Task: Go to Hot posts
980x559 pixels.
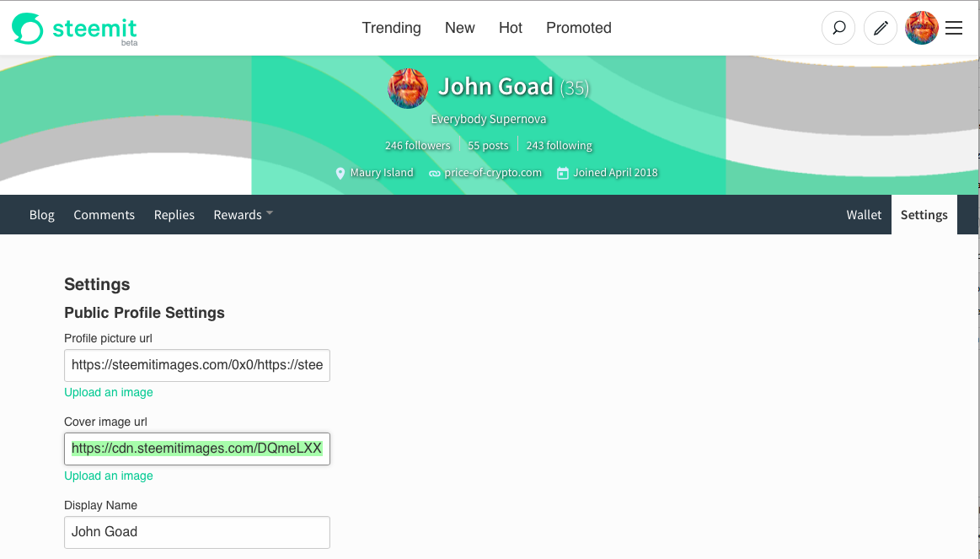Action: (x=511, y=28)
